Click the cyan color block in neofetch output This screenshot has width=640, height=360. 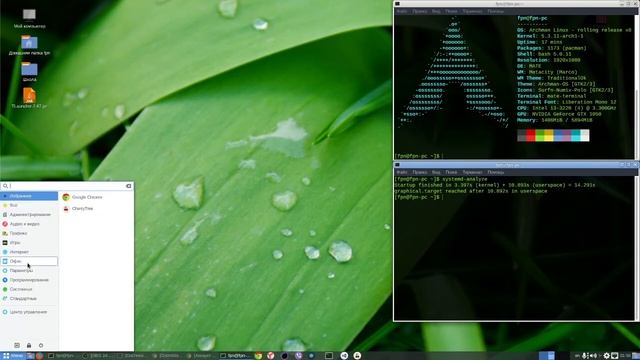click(576, 136)
